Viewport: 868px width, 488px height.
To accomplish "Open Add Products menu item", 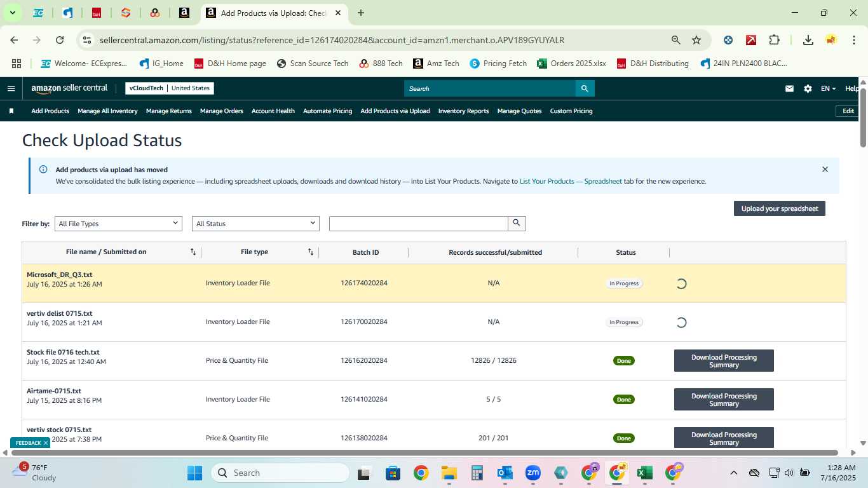I will [50, 111].
